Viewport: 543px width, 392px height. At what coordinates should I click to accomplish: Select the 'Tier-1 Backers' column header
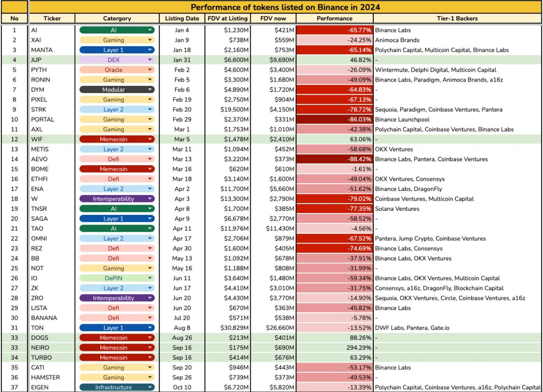pos(458,18)
